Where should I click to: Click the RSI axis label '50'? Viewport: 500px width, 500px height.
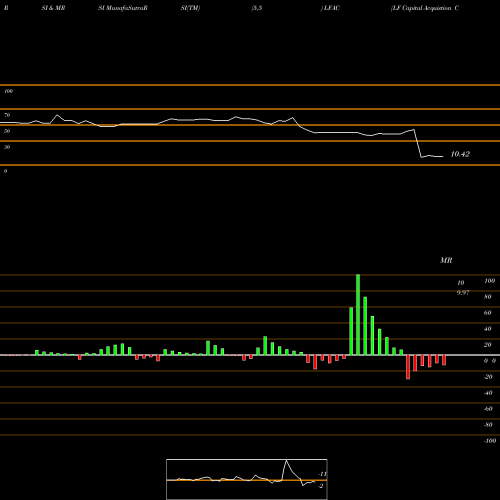(7, 131)
